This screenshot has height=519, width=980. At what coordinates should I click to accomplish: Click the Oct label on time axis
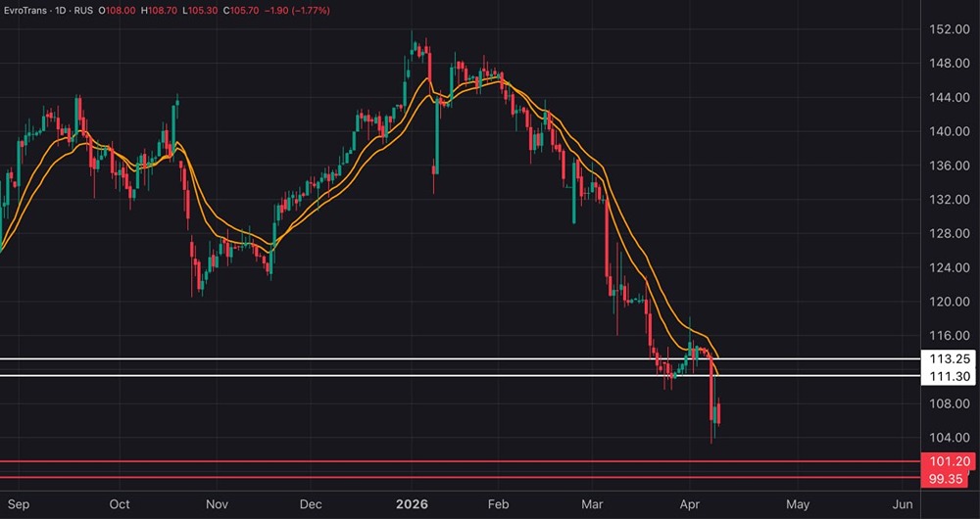[120, 504]
